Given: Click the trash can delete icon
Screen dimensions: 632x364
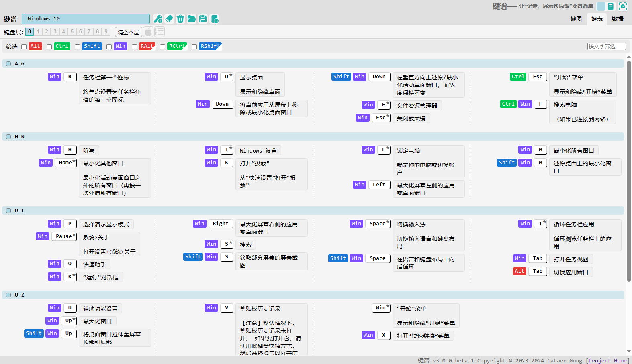Looking at the screenshot, I should coord(180,19).
